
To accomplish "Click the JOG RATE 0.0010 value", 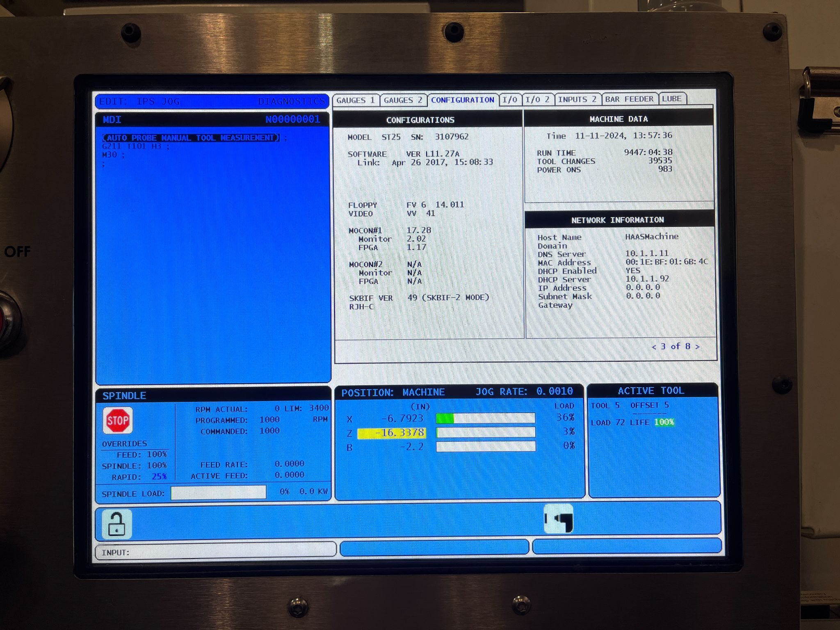I will [x=555, y=391].
